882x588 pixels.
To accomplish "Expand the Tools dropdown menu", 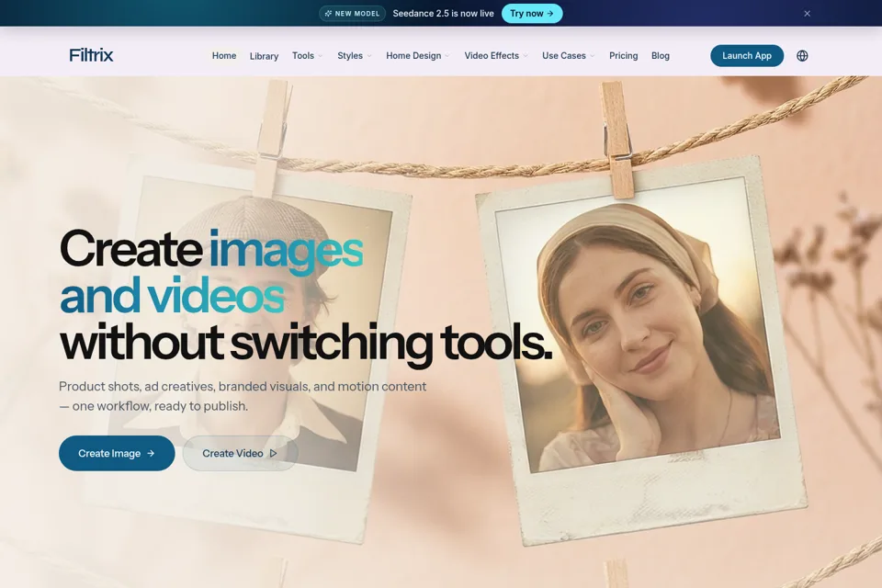I will [307, 56].
